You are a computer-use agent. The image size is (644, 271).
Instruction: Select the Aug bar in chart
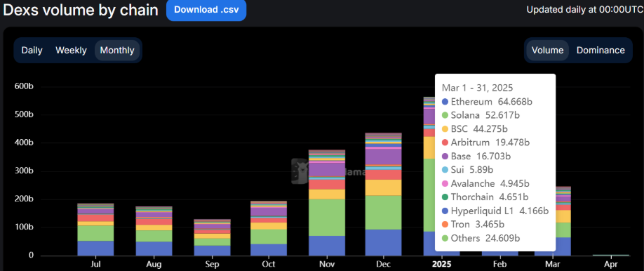[x=154, y=231]
